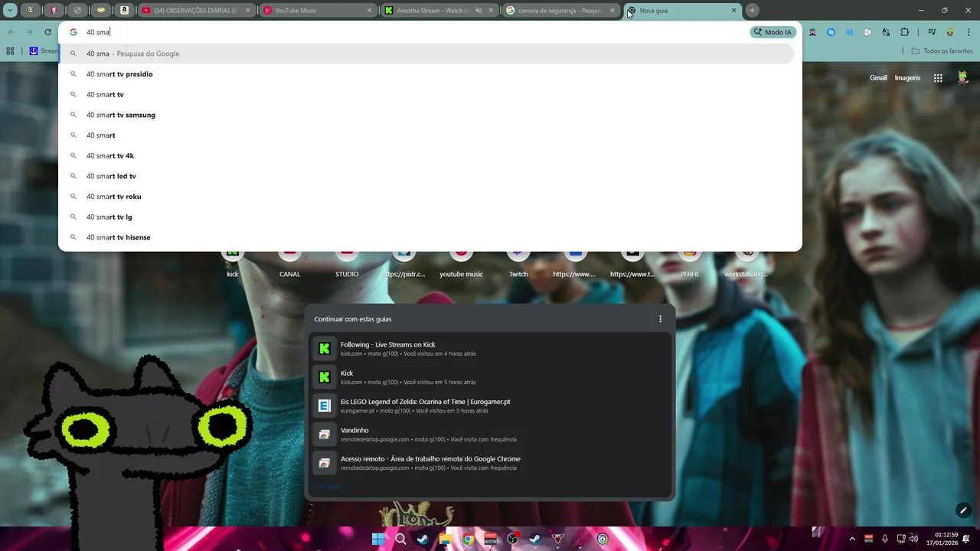The height and width of the screenshot is (551, 980).
Task: Open the STUDIO shortcut
Action: point(347,262)
